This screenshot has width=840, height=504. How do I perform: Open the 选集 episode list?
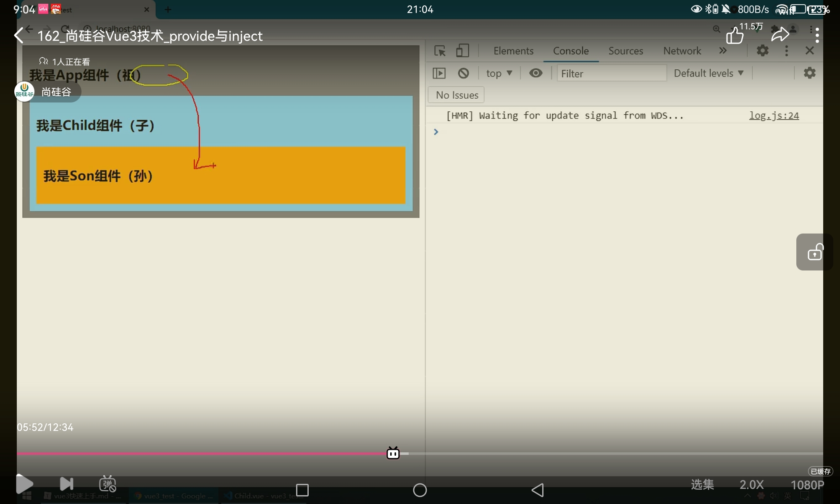(702, 485)
